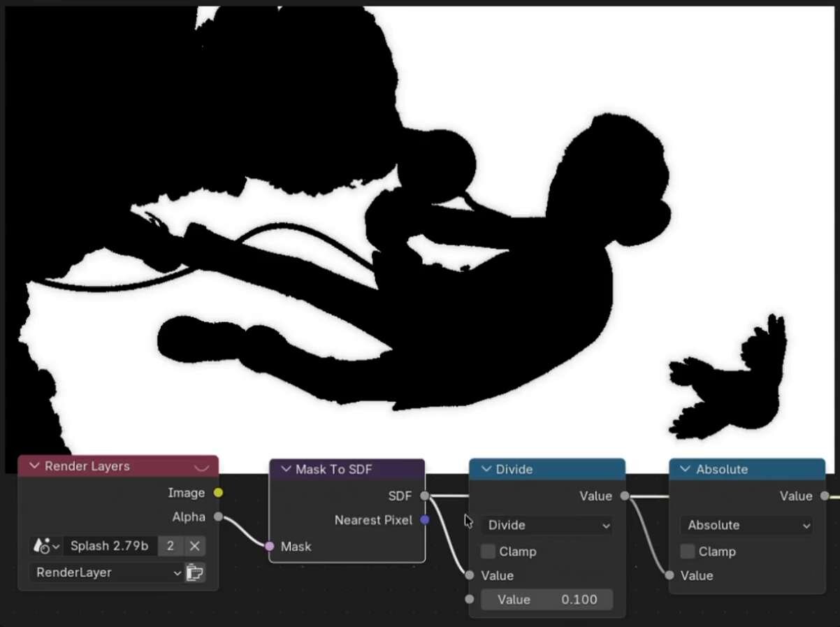Open the Absolute operation dropdown
Viewport: 840px width, 627px height.
pos(746,526)
